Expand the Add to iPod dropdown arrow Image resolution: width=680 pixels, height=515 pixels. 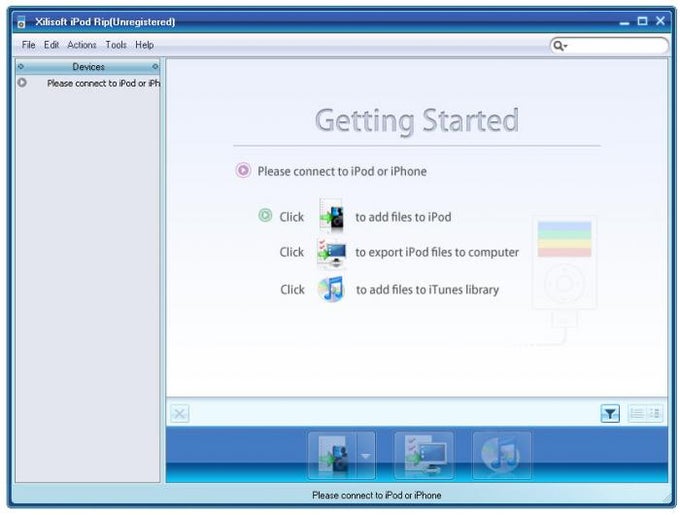click(x=366, y=456)
